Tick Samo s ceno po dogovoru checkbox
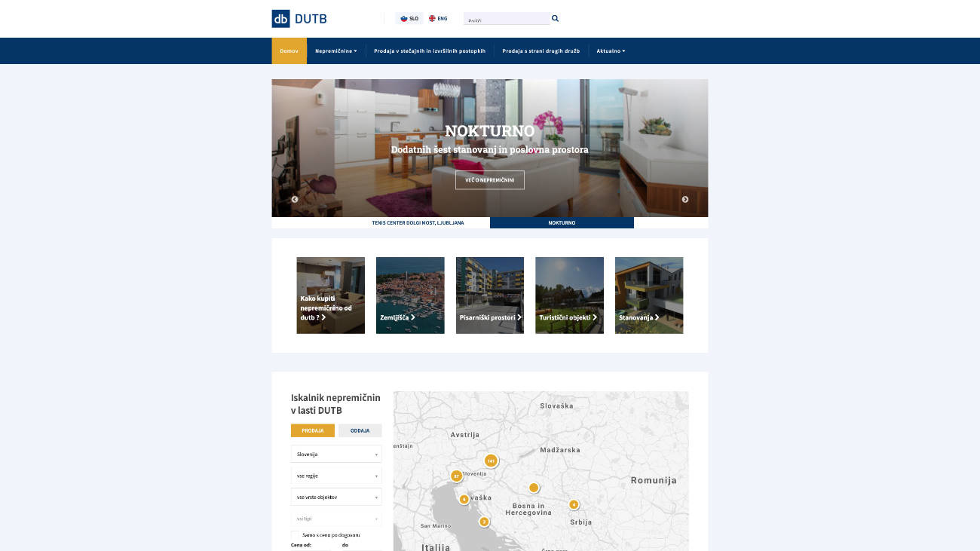This screenshot has height=551, width=980. (x=295, y=534)
